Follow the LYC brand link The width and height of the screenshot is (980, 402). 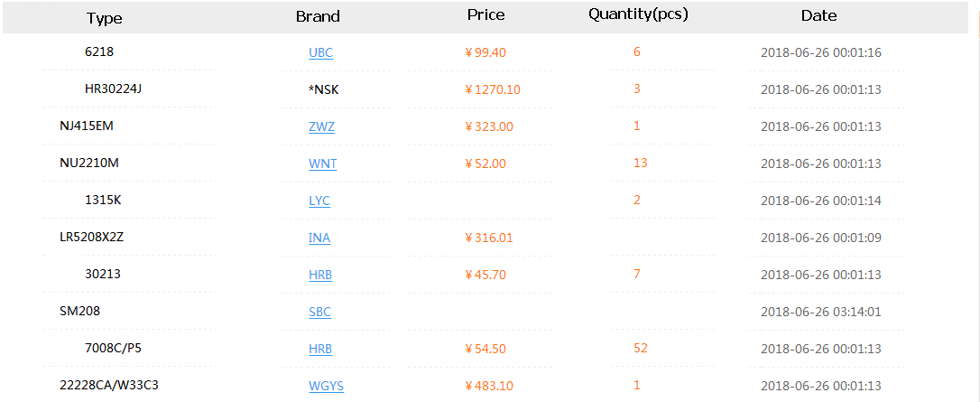[x=319, y=201]
